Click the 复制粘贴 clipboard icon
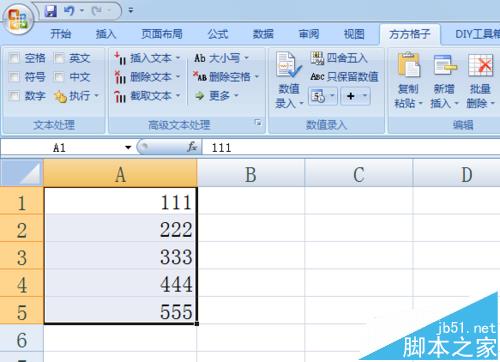The height and width of the screenshot is (362, 500). click(x=408, y=64)
